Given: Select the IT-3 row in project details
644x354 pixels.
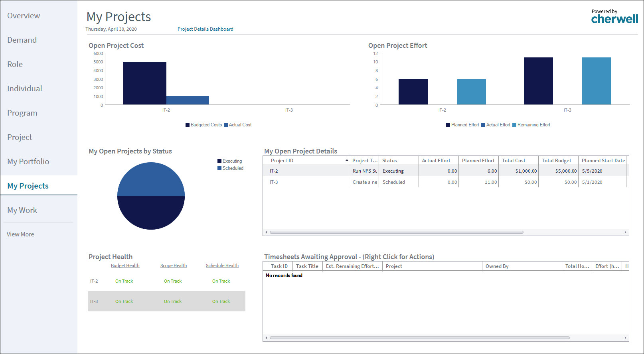Looking at the screenshot, I should [x=445, y=182].
